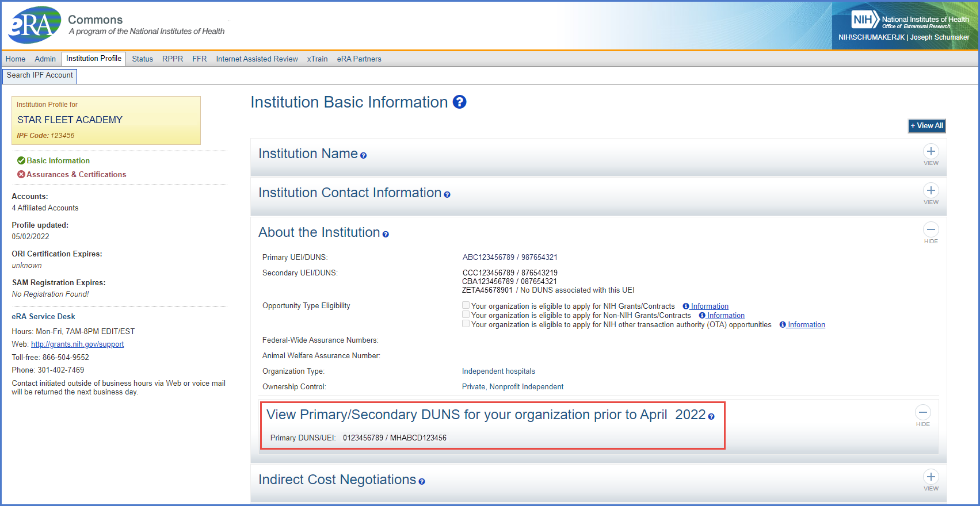
Task: Click green check icon for Basic Information
Action: (x=21, y=160)
